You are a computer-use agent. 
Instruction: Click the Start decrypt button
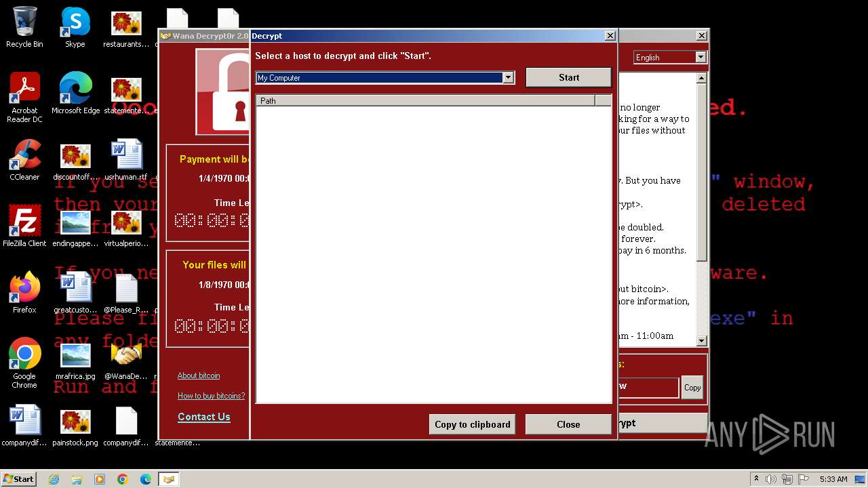tap(568, 77)
